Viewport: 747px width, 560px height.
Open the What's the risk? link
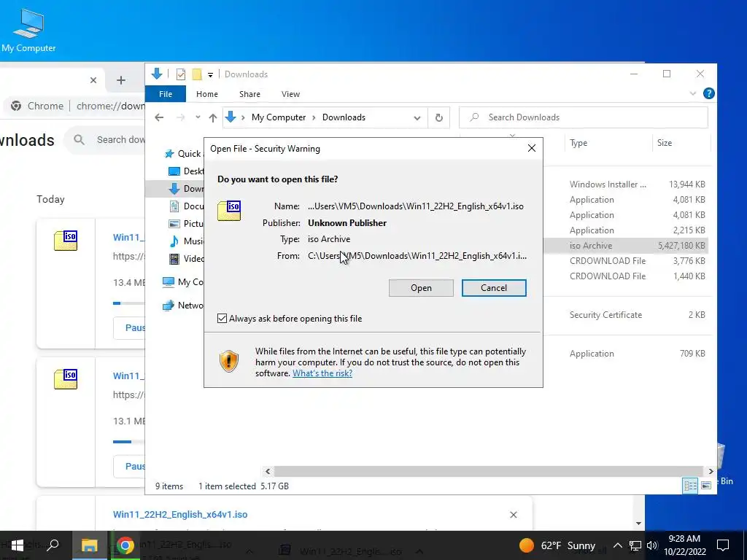[322, 373]
